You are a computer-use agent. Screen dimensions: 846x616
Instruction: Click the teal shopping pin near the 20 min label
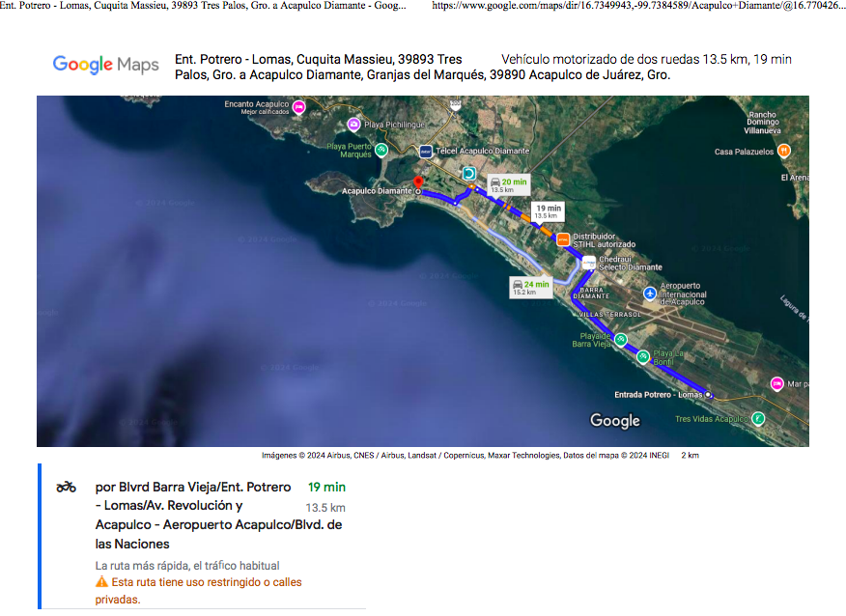point(469,173)
